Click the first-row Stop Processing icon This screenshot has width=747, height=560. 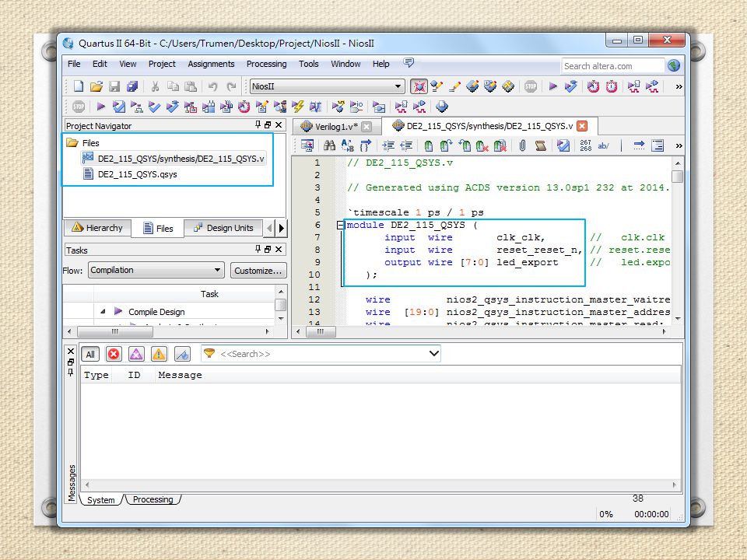pos(531,86)
